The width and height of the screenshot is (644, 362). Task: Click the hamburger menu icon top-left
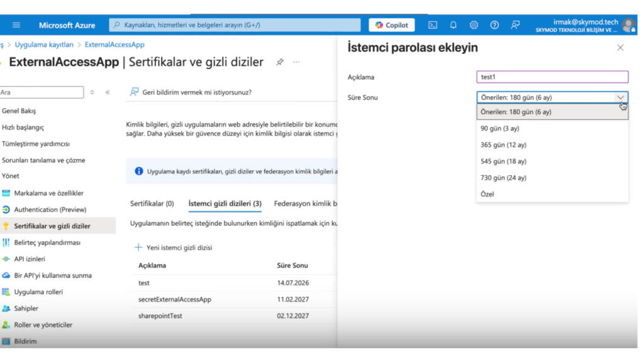[x=16, y=25]
